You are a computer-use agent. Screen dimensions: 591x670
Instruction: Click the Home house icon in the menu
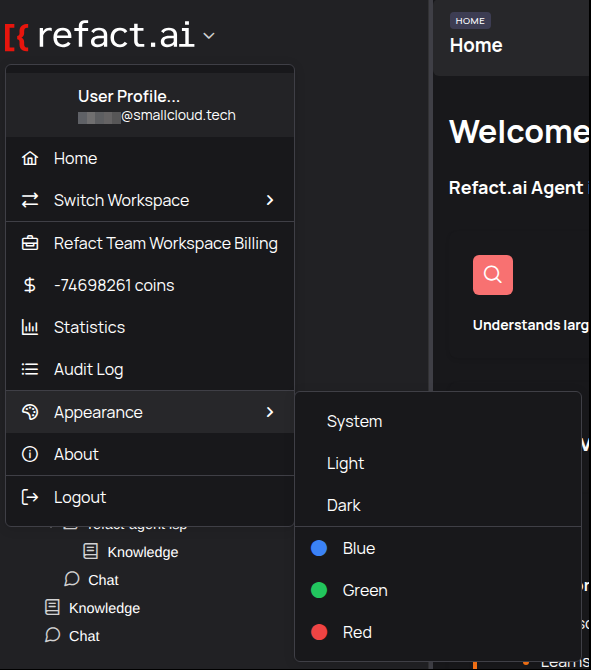tap(30, 159)
